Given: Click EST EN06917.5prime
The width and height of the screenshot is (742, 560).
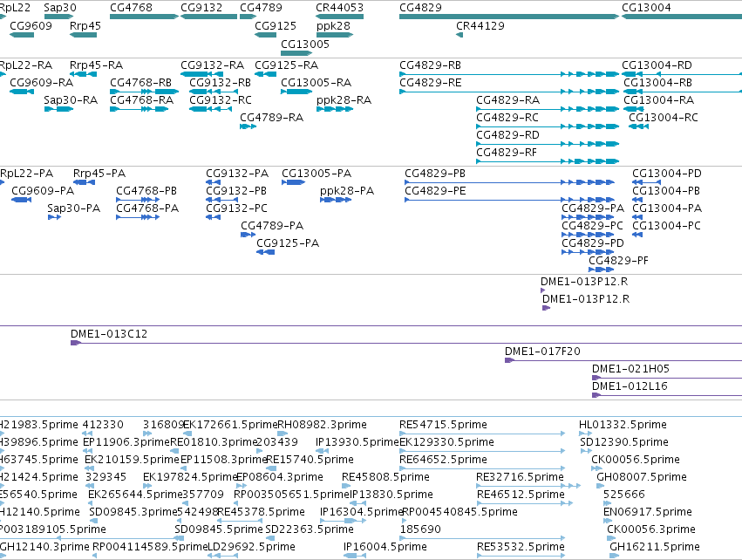Looking at the screenshot, I should tap(608, 521).
